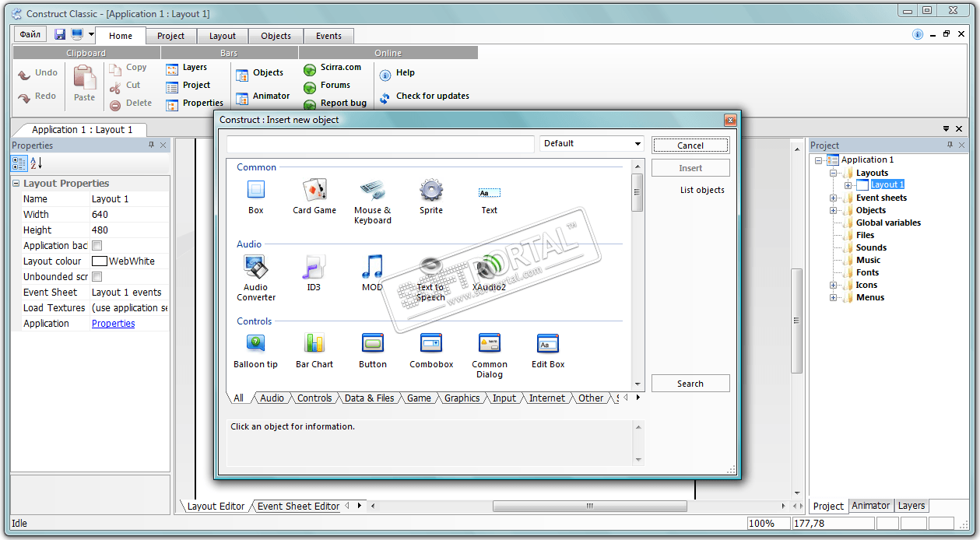Click the Cancel button
The image size is (980, 540).
tap(690, 146)
